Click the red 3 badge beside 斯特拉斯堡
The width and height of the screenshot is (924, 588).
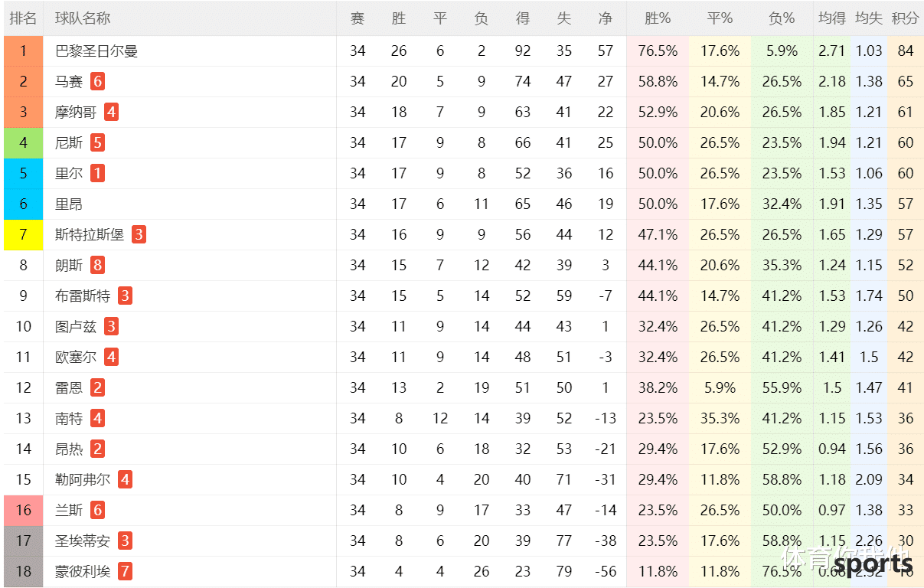tap(139, 234)
